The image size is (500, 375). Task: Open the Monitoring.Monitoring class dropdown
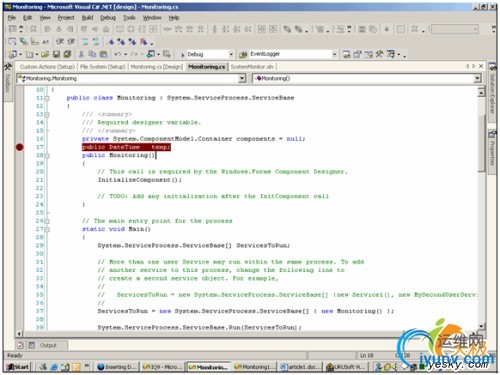[x=242, y=78]
